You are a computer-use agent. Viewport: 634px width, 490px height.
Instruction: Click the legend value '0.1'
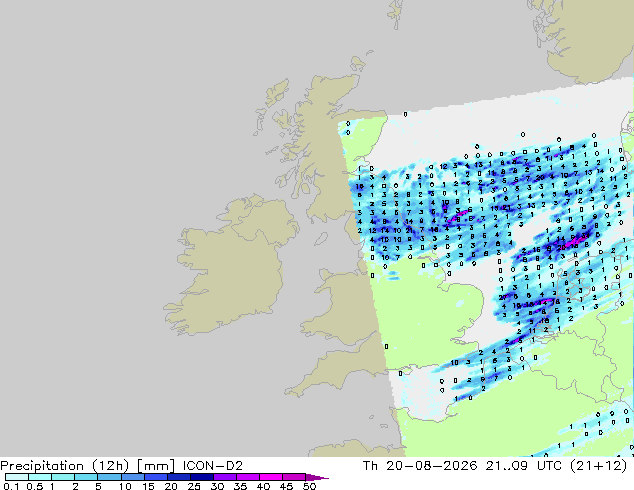[x=11, y=486]
